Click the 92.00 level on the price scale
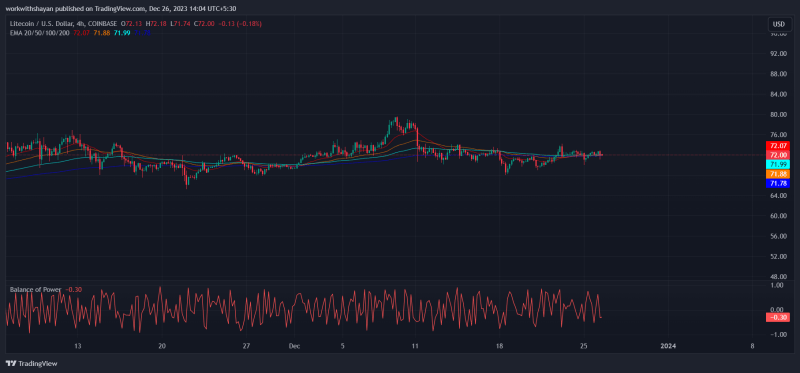Screen dimensions: 800x373 pyautogui.click(x=778, y=54)
